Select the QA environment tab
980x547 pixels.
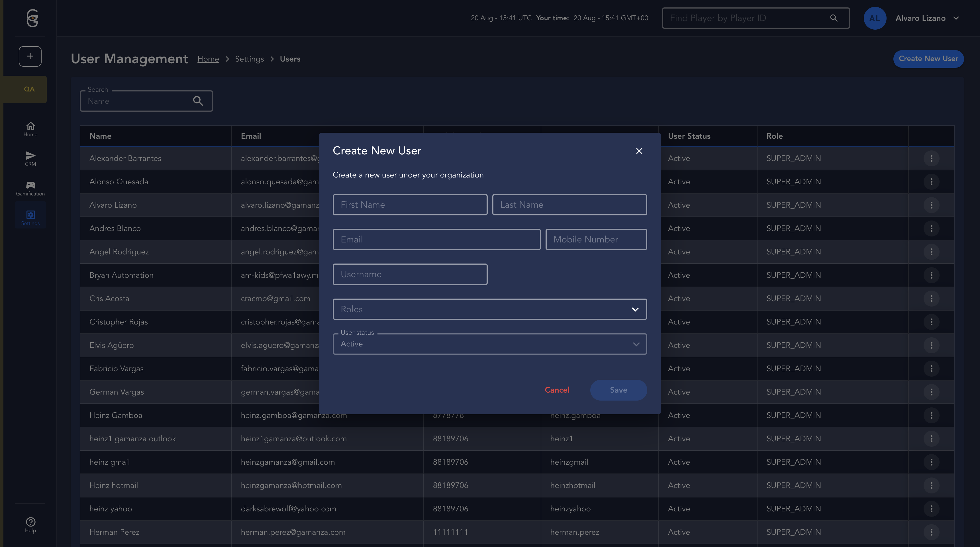[29, 89]
